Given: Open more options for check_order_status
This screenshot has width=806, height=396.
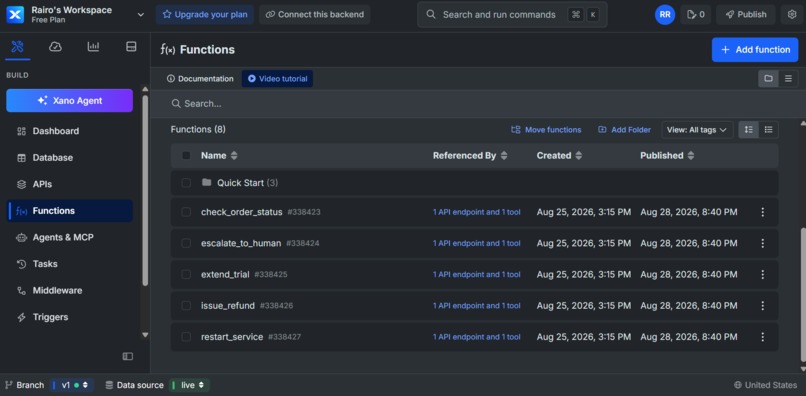Looking at the screenshot, I should click(762, 212).
